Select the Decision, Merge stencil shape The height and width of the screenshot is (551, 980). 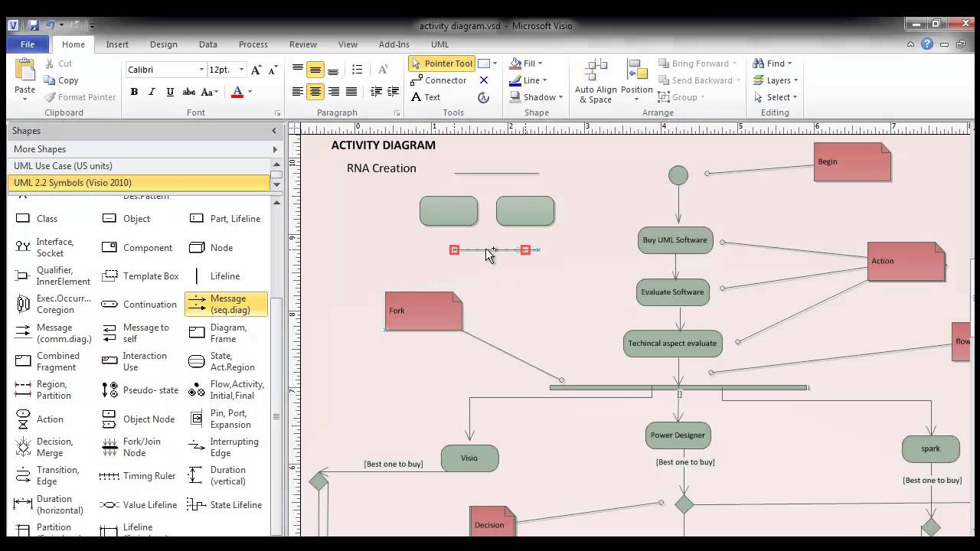[x=45, y=447]
